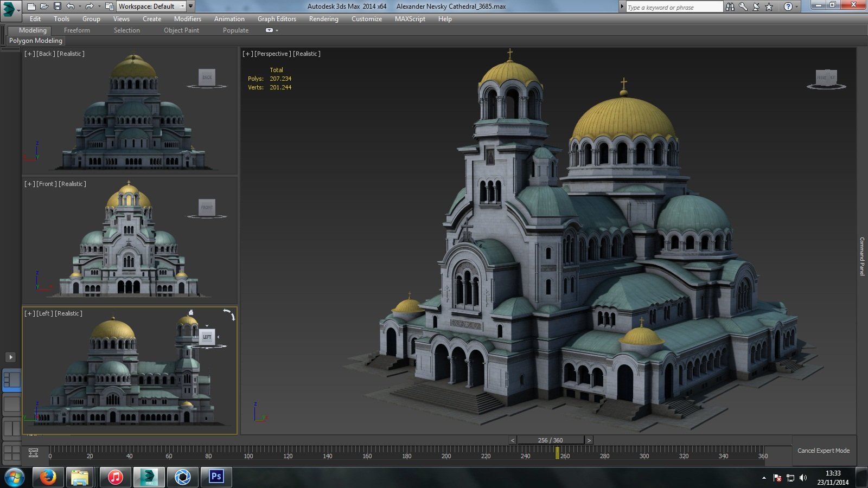Select two-column viewport layout tab
868x488 pixels.
tap(12, 428)
